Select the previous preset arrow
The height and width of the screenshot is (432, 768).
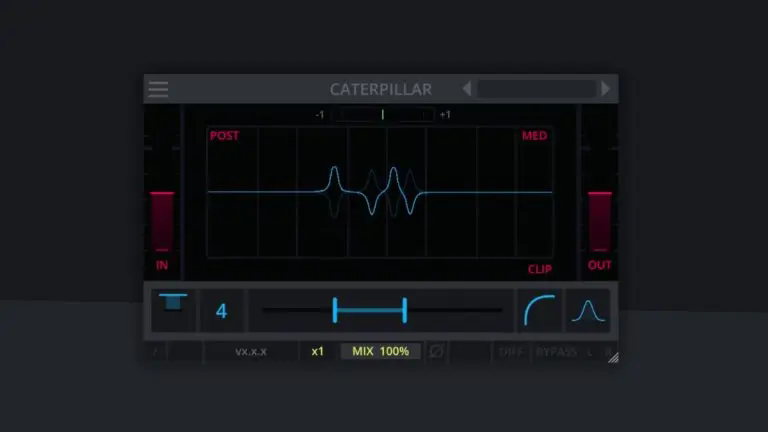click(x=467, y=89)
